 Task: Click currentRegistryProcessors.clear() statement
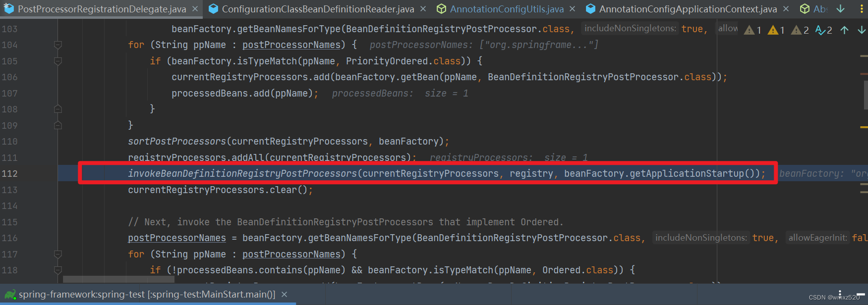coord(221,190)
